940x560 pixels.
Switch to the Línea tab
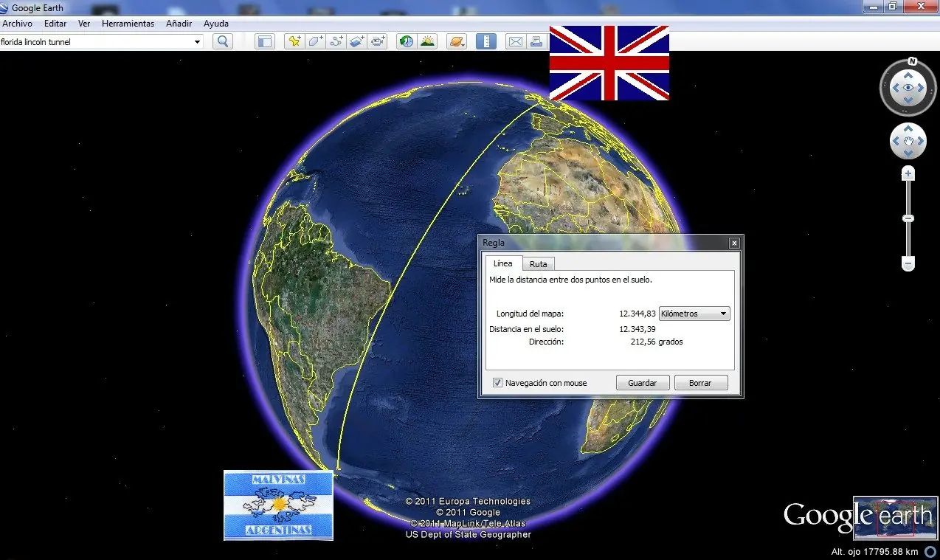(502, 263)
